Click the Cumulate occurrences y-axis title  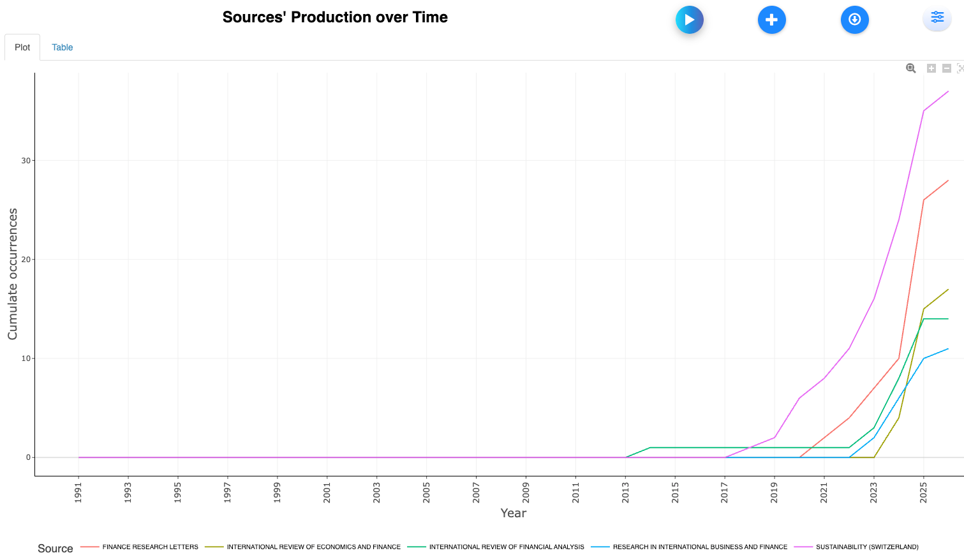(x=13, y=274)
